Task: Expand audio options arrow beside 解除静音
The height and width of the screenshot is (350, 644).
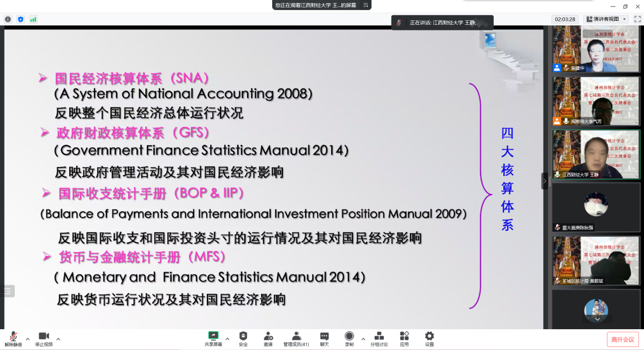Action: pos(27,339)
